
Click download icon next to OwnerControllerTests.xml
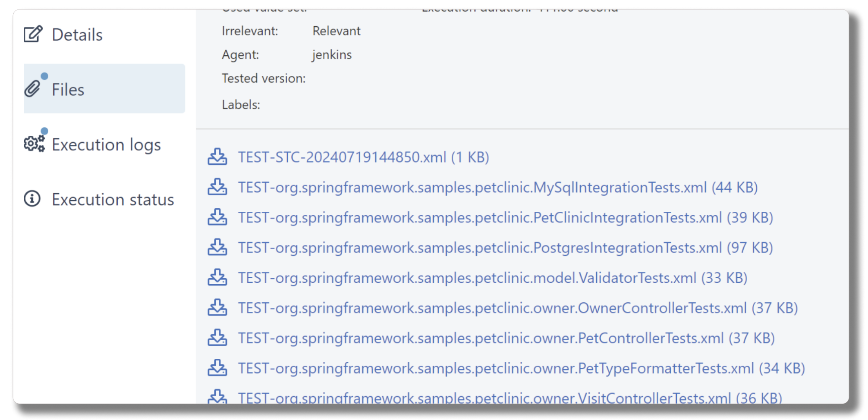click(217, 308)
